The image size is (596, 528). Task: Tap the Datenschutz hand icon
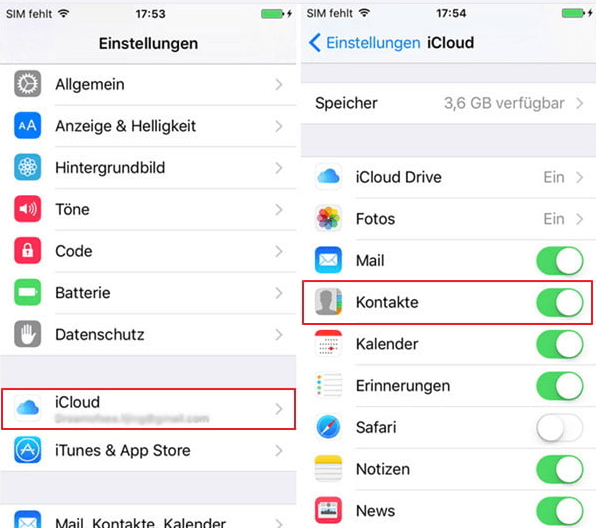(27, 334)
